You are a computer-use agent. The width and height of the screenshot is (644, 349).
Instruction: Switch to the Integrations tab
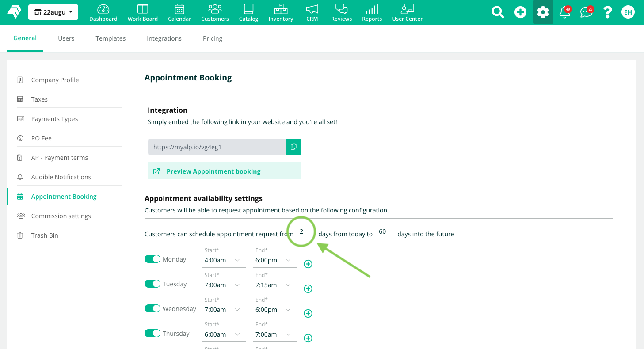click(164, 38)
